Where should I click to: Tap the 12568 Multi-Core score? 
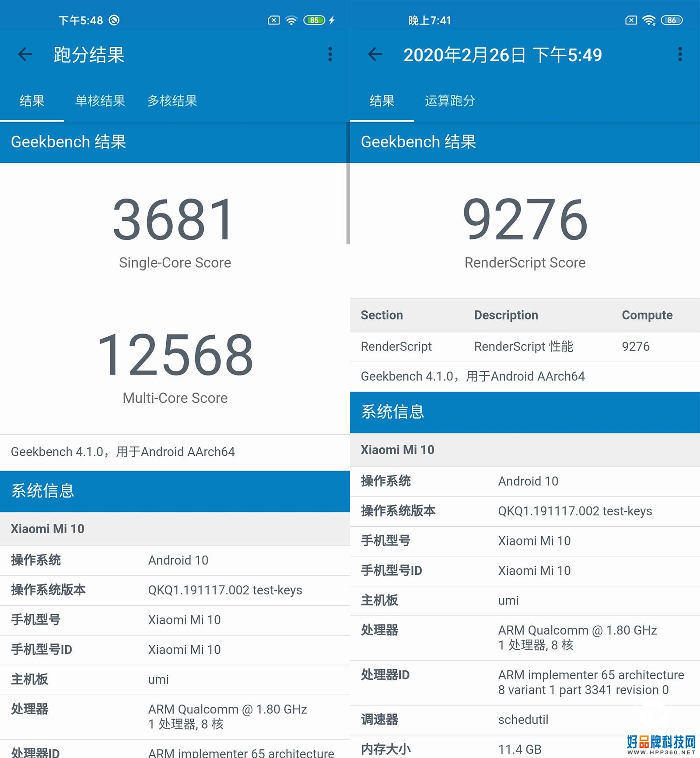175,354
